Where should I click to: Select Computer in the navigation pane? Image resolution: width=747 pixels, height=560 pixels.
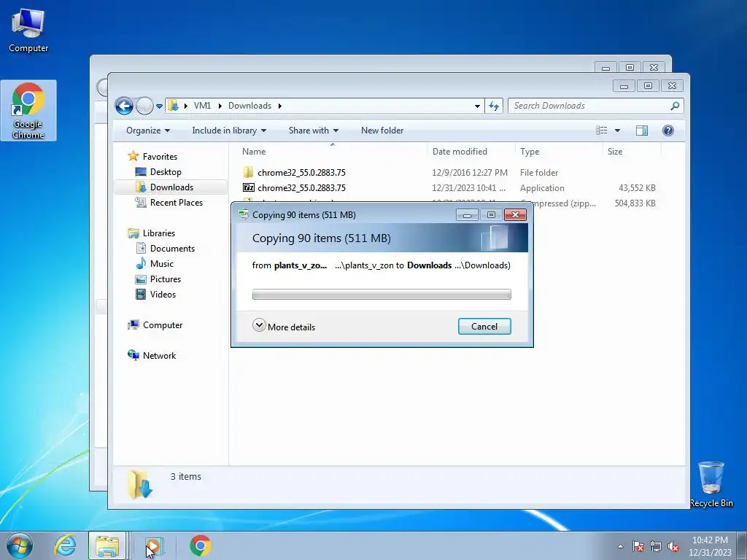(163, 325)
